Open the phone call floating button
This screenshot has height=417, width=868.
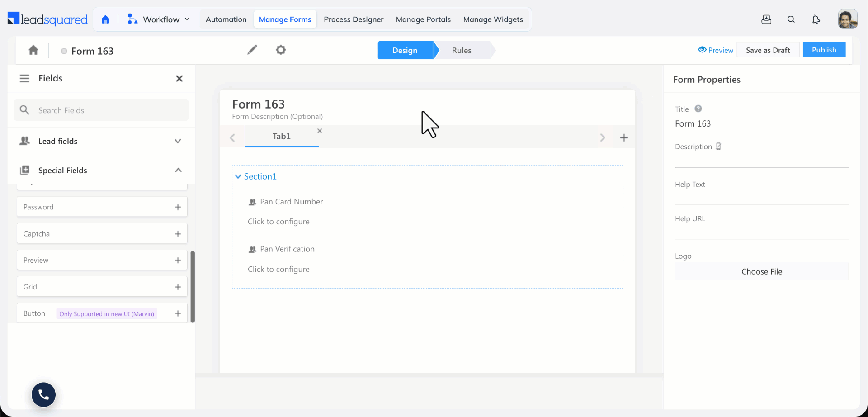coord(43,395)
